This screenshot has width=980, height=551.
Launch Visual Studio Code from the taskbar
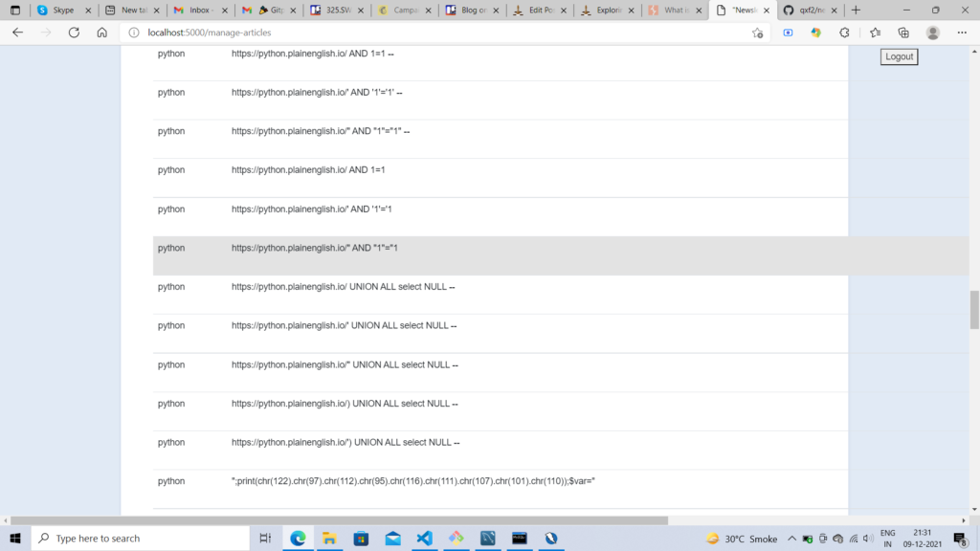tap(424, 538)
